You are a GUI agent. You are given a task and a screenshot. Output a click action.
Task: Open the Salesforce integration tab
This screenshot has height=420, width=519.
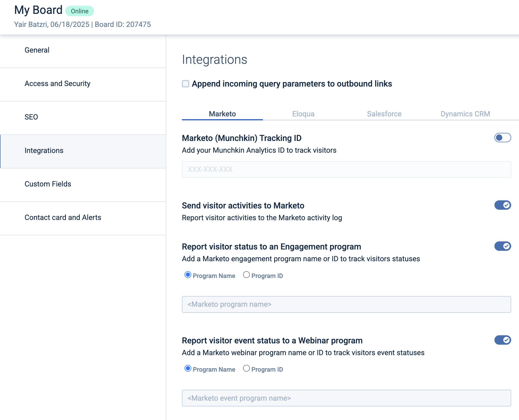coord(384,114)
